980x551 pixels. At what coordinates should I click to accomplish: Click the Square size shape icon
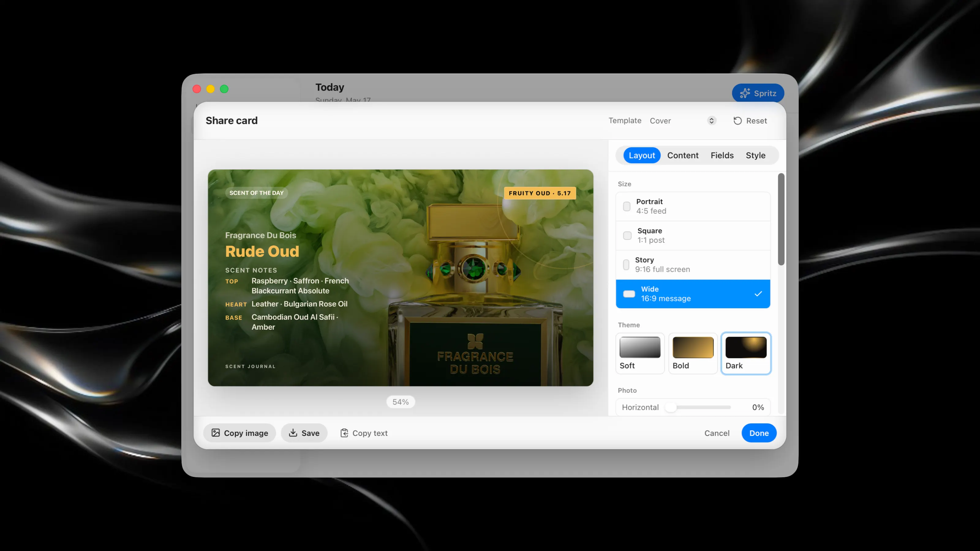point(627,235)
